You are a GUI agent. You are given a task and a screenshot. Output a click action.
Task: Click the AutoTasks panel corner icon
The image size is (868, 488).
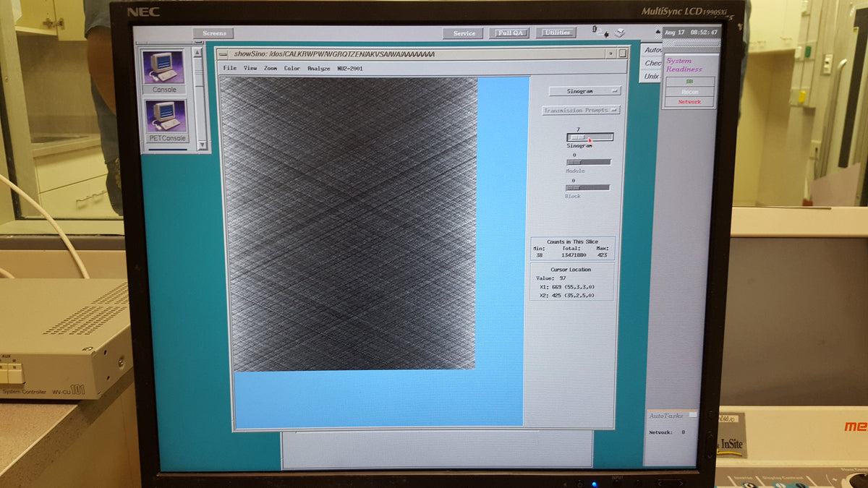[x=693, y=415]
